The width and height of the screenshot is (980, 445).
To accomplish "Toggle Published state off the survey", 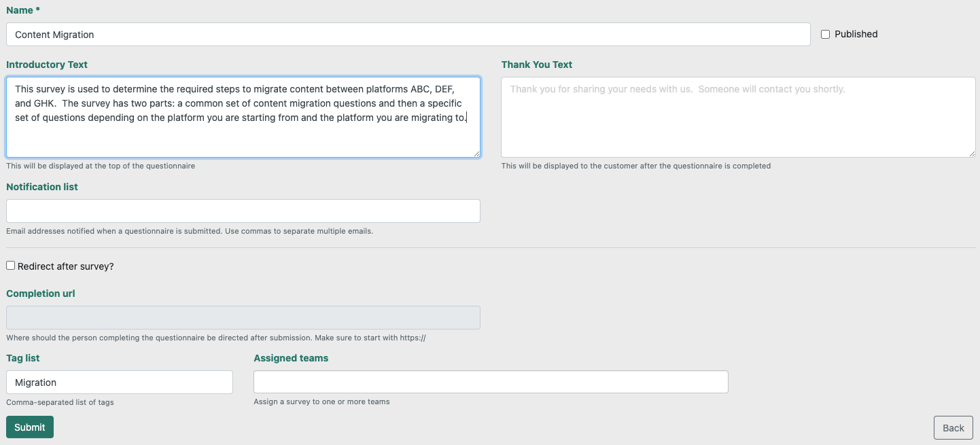I will (825, 34).
